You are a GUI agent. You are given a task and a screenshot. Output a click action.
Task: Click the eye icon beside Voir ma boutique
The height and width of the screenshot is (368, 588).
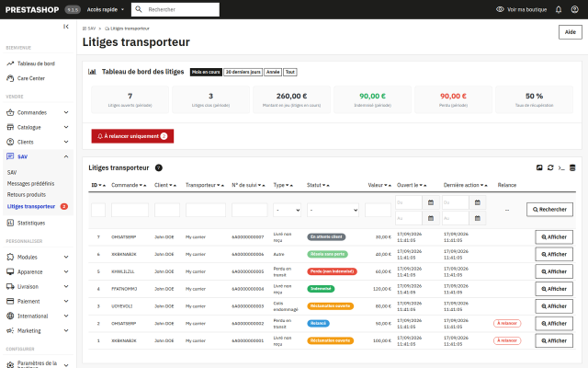point(500,9)
